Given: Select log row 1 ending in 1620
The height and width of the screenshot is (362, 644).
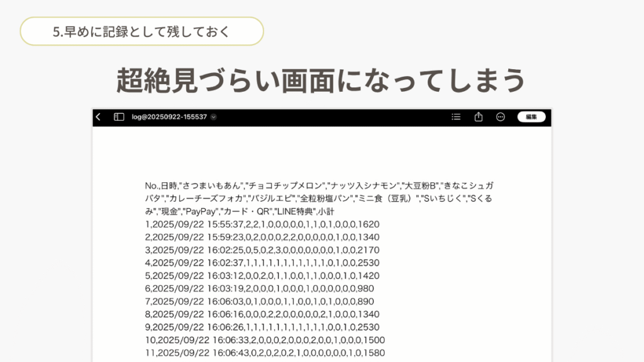Looking at the screenshot, I should pyautogui.click(x=262, y=224).
